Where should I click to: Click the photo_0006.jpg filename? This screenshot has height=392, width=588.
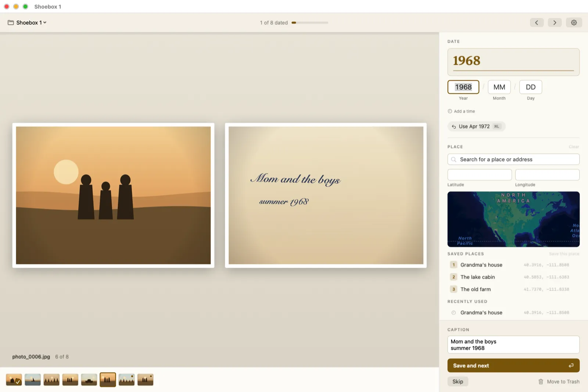tap(31, 357)
